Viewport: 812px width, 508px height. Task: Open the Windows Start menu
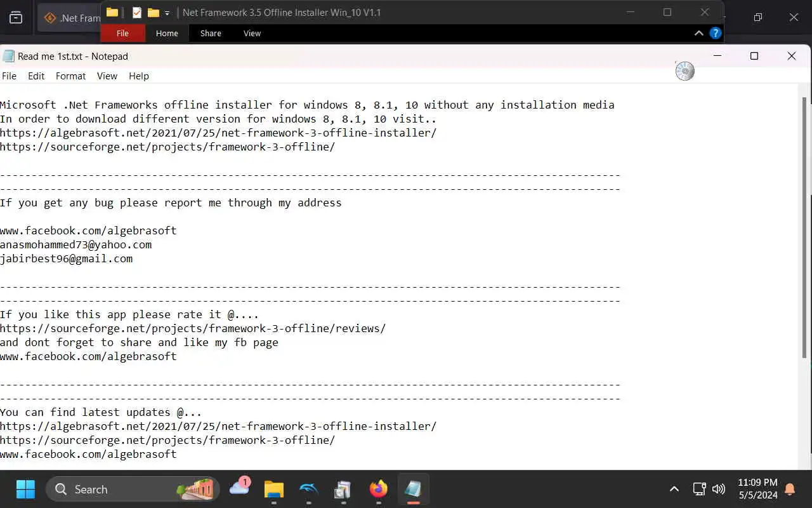25,489
